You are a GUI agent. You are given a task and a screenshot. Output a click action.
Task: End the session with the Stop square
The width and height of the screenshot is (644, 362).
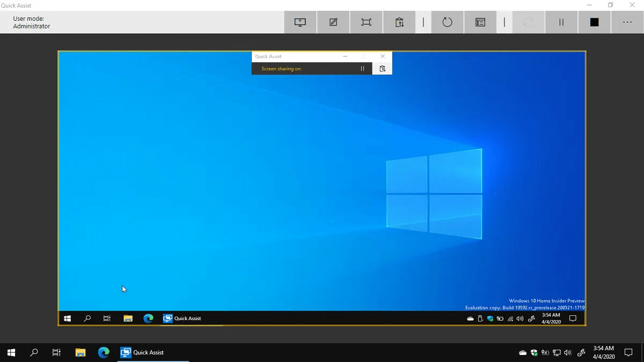(x=594, y=22)
